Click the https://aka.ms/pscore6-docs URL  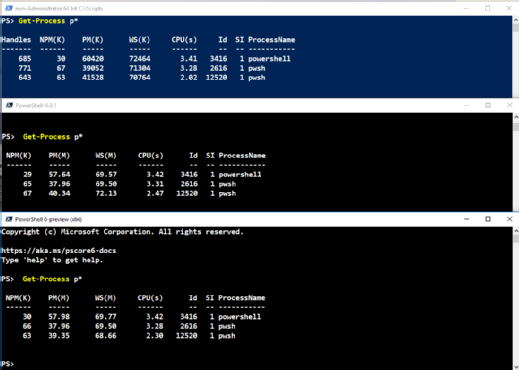[x=59, y=251]
